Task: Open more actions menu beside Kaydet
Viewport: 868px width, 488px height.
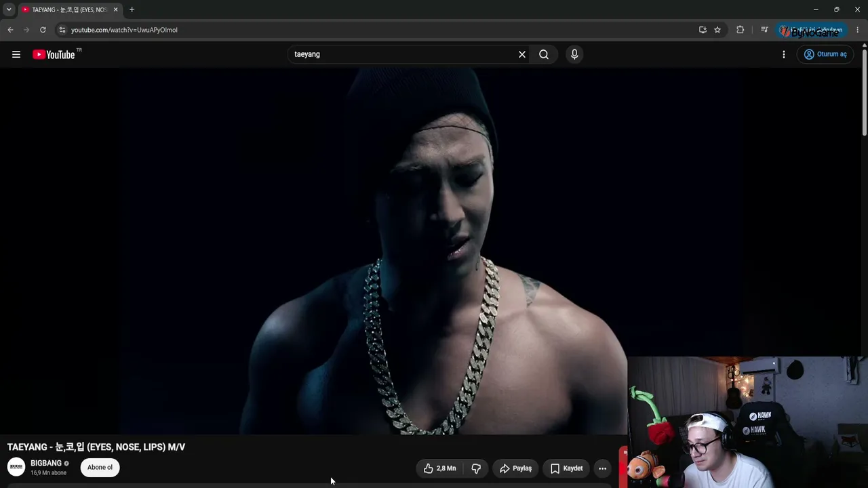Action: click(x=602, y=468)
